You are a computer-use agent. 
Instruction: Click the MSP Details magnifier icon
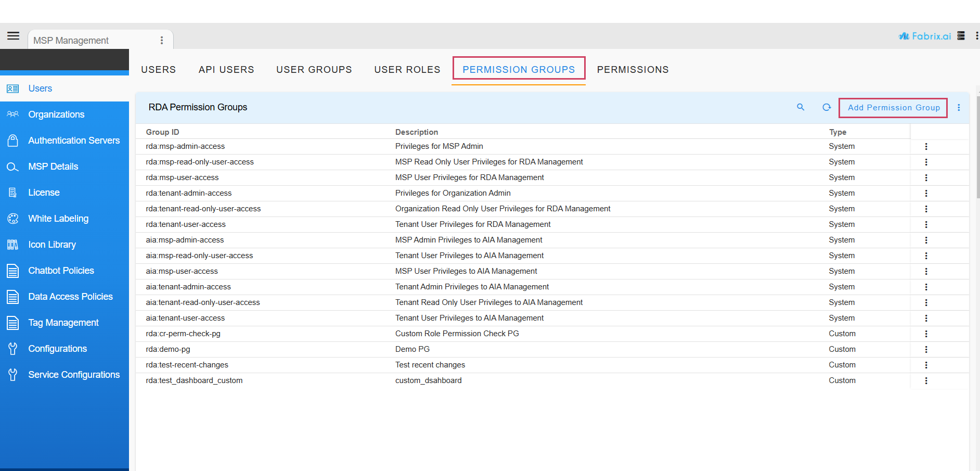tap(12, 167)
